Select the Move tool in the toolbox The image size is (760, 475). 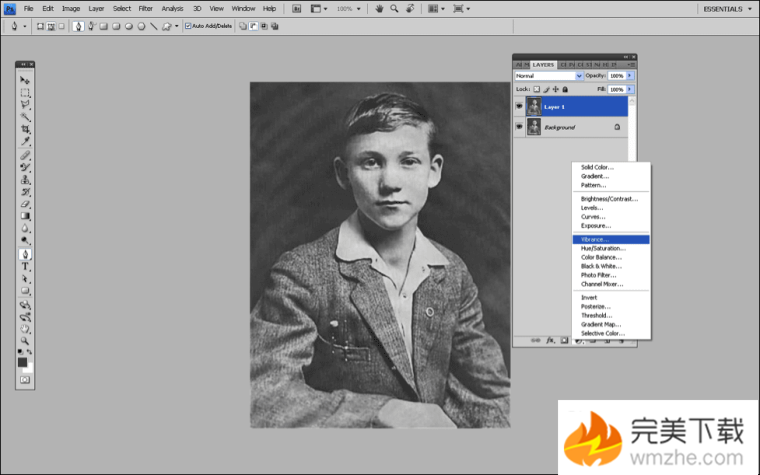[x=25, y=80]
